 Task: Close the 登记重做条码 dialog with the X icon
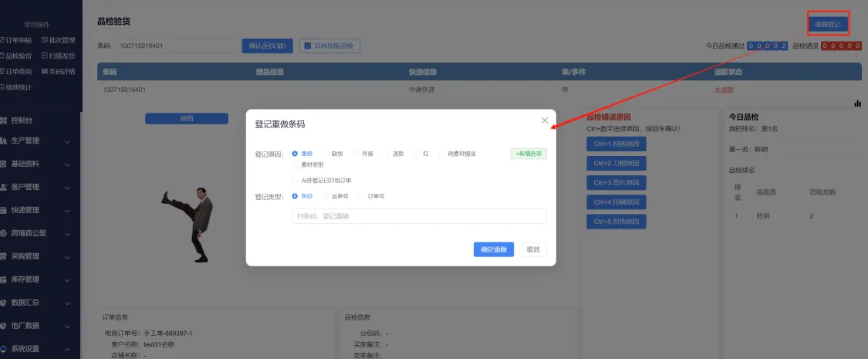coord(545,120)
